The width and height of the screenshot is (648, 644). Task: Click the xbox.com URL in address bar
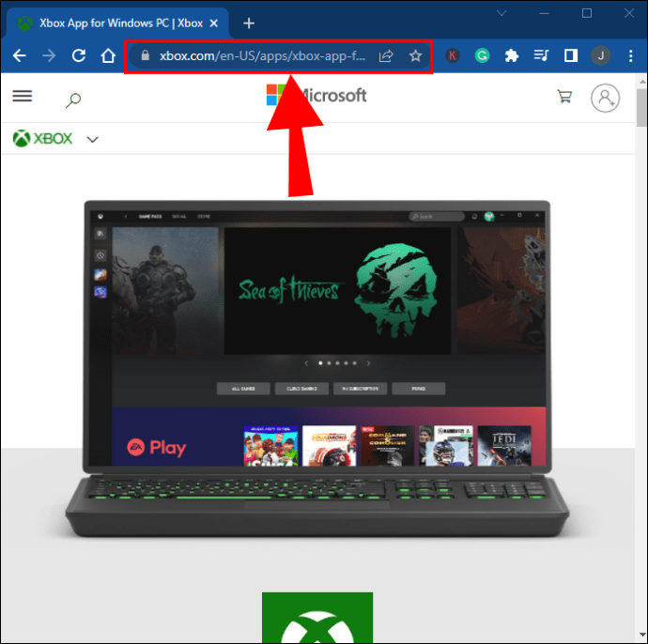click(262, 55)
